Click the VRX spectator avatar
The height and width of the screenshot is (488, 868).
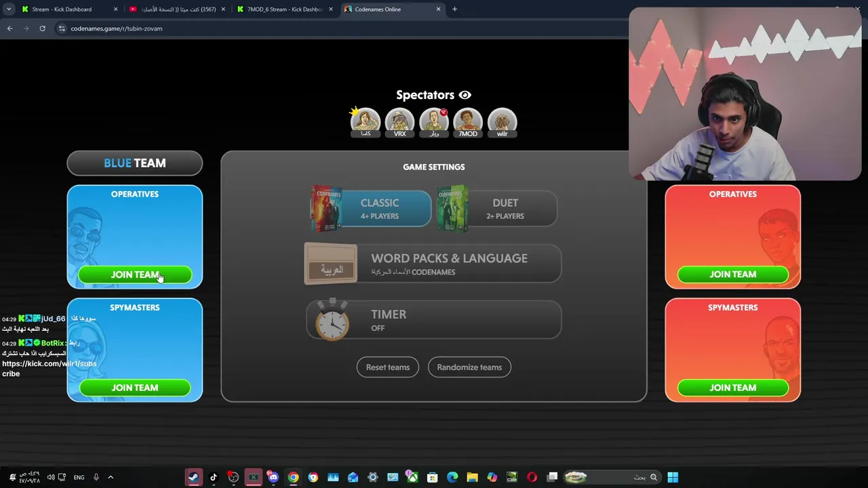pyautogui.click(x=399, y=123)
